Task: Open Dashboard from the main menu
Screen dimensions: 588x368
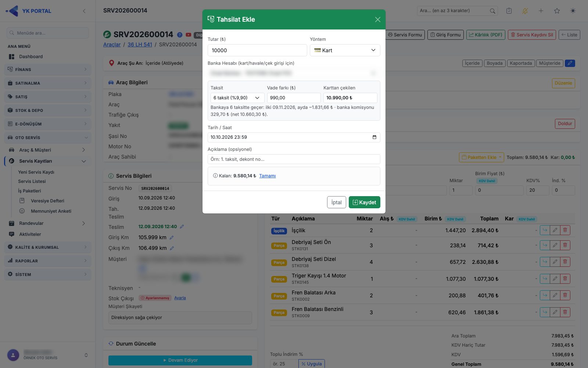Action: pyautogui.click(x=31, y=57)
